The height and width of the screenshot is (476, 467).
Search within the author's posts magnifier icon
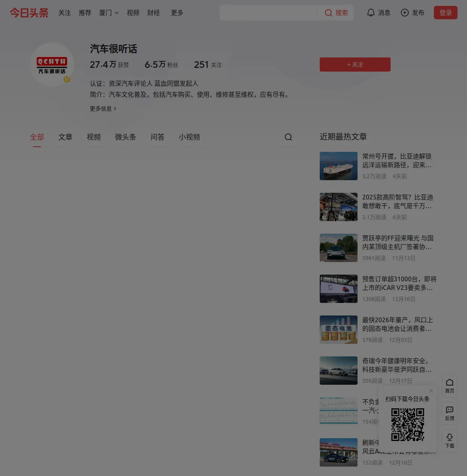(288, 137)
